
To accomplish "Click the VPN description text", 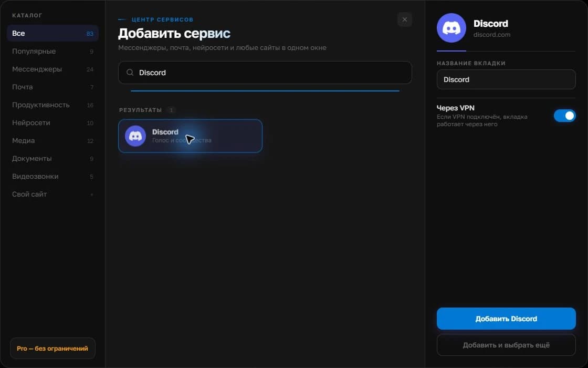I will 482,120.
